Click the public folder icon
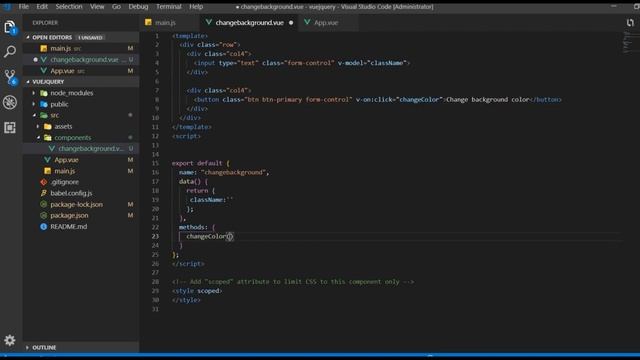This screenshot has width=640, height=360. [x=44, y=104]
